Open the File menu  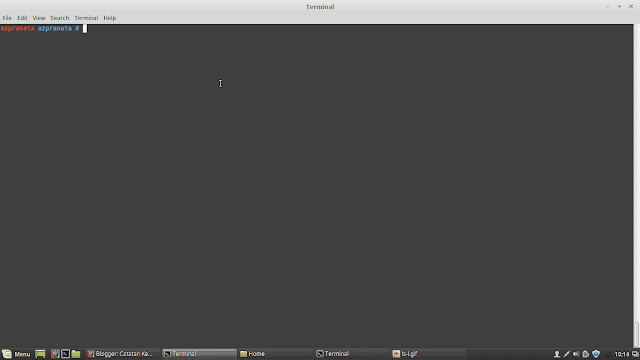tap(7, 18)
